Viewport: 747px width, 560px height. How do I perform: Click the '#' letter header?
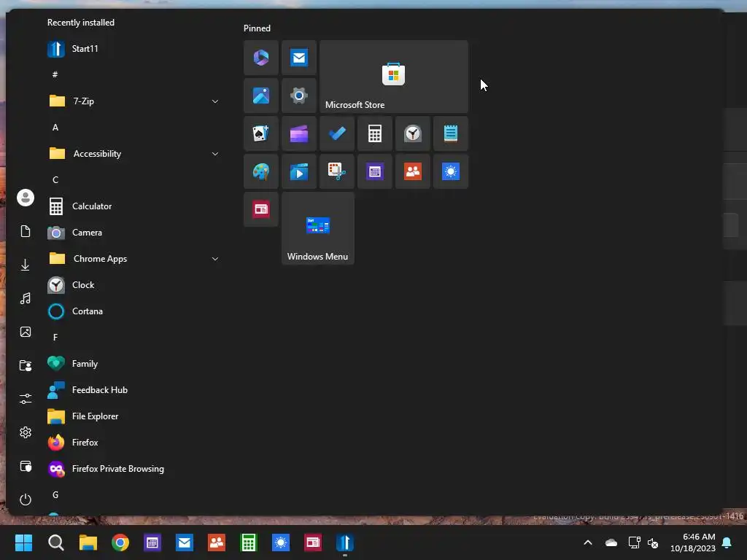[x=55, y=75]
